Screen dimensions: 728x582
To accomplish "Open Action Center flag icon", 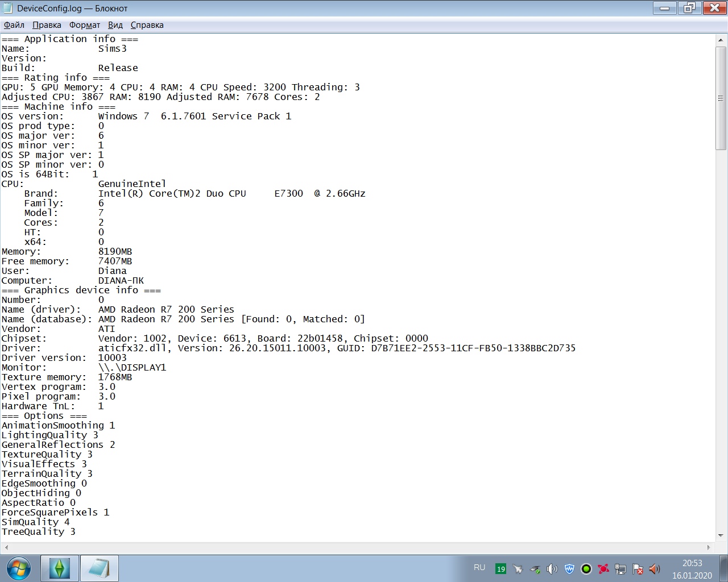I will coord(638,569).
